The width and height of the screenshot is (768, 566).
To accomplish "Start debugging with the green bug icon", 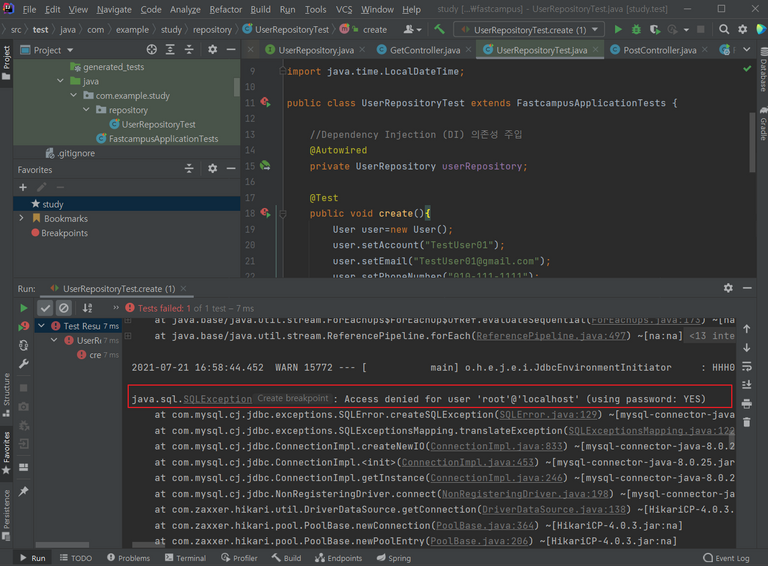I will pyautogui.click(x=636, y=29).
